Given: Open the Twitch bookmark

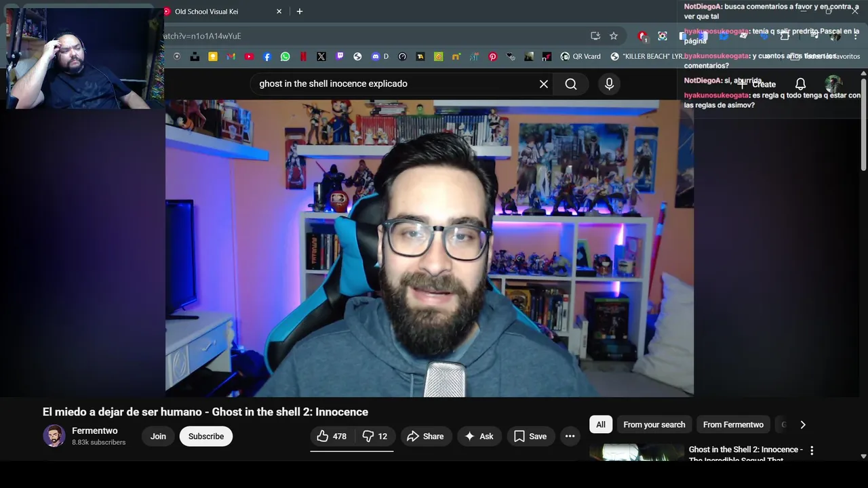Looking at the screenshot, I should 340,57.
